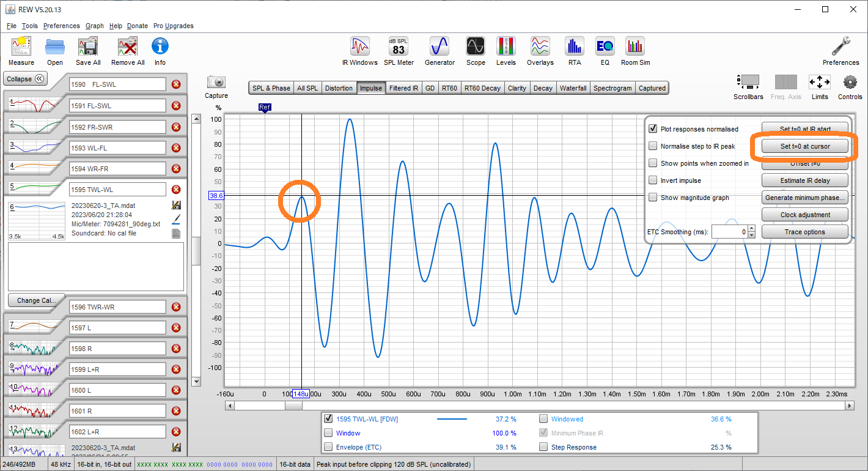The width and height of the screenshot is (868, 471).
Task: Select the measurement 7 thumbnail (1597 L)
Action: [x=34, y=328]
